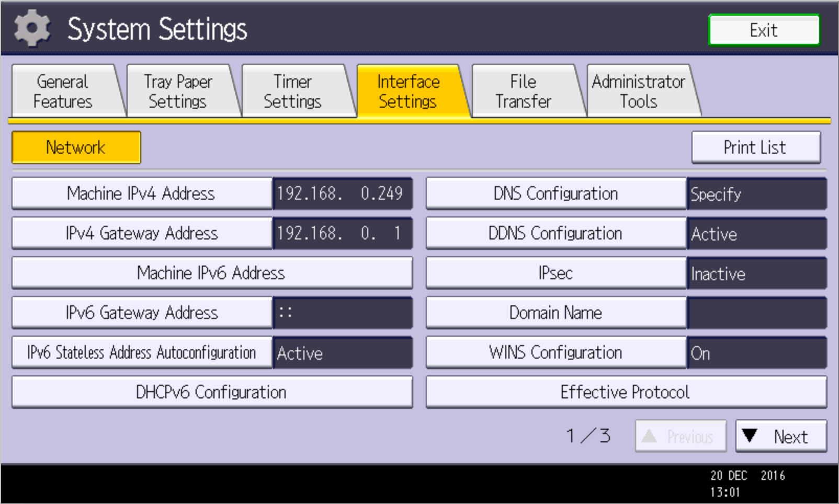839x504 pixels.
Task: Click the System Settings gear icon
Action: click(32, 28)
